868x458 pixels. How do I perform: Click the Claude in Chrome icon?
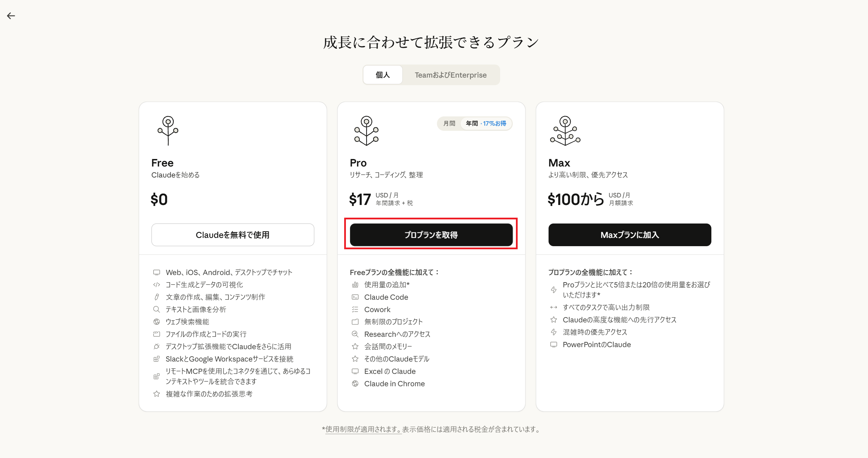(355, 384)
